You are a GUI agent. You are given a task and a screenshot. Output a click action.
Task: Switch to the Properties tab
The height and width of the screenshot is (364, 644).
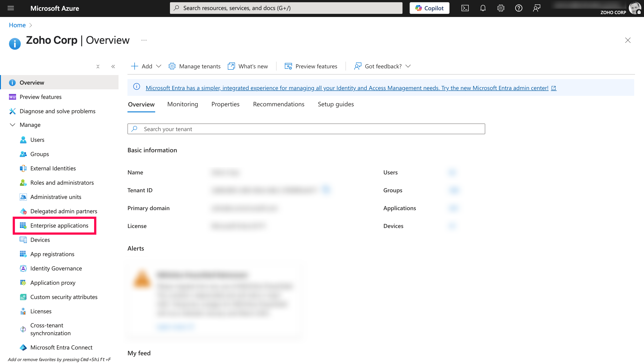click(x=225, y=104)
